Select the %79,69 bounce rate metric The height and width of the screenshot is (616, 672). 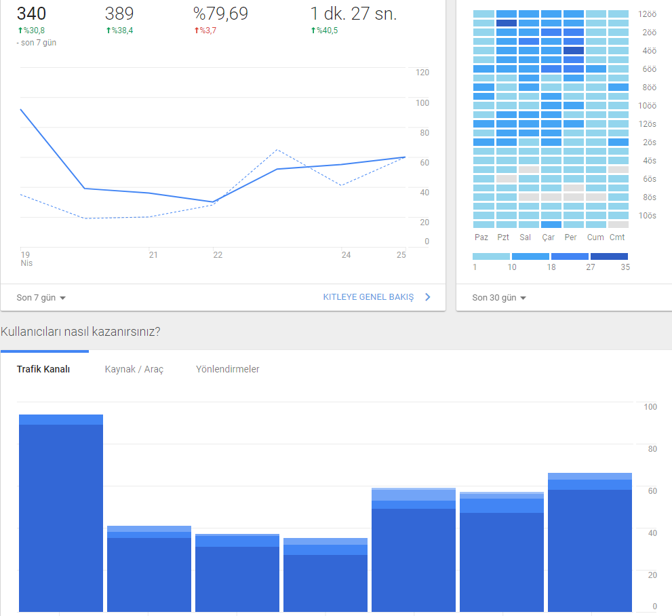[220, 14]
